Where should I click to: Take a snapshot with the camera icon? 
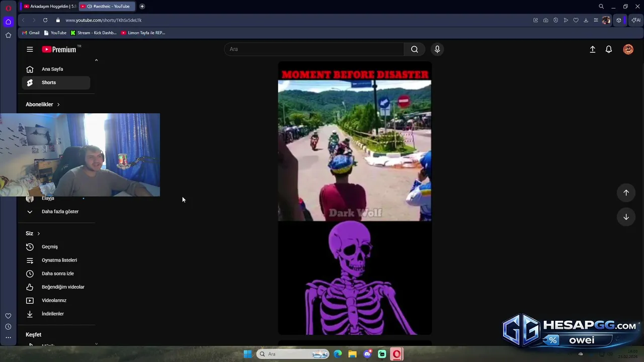545,20
